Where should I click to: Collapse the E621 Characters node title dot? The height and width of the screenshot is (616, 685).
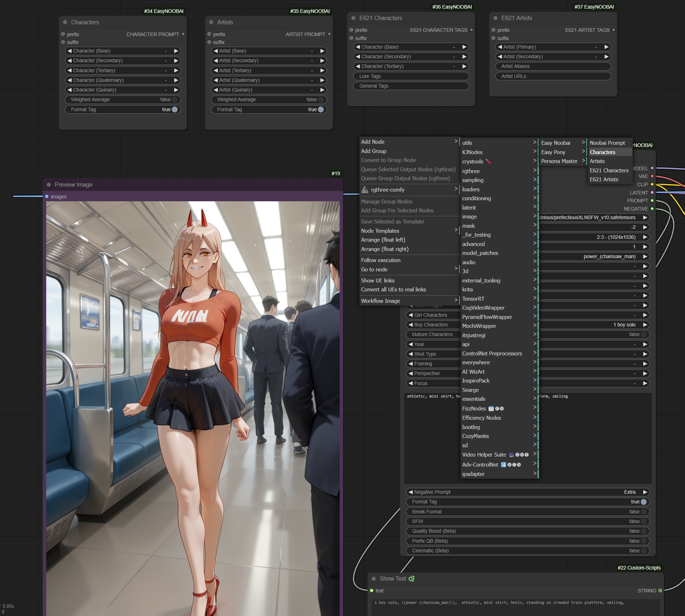click(353, 18)
